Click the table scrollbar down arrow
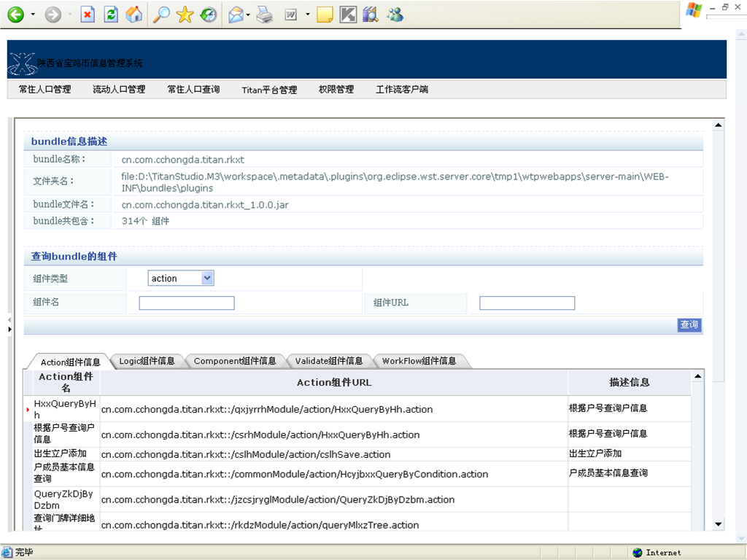Screen dimensions: 747x560 tap(697, 524)
